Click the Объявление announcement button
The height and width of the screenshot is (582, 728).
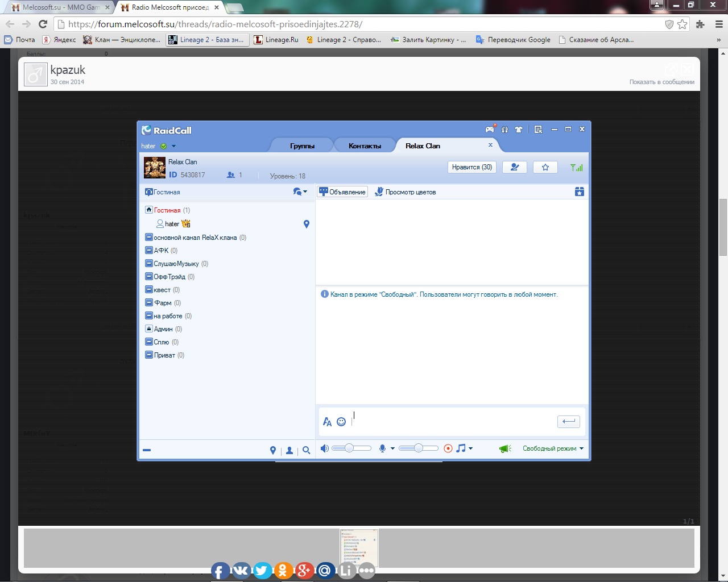[342, 192]
